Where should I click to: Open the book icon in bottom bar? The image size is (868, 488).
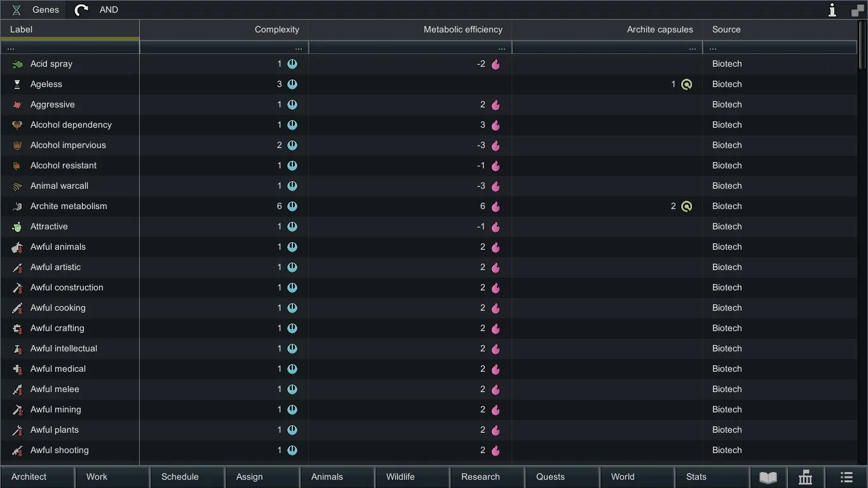click(x=768, y=477)
